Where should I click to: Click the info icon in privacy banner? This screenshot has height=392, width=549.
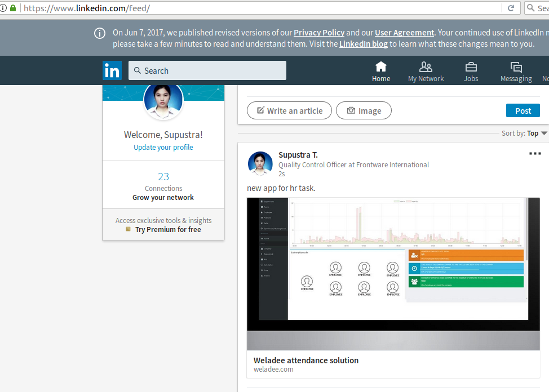pyautogui.click(x=100, y=33)
